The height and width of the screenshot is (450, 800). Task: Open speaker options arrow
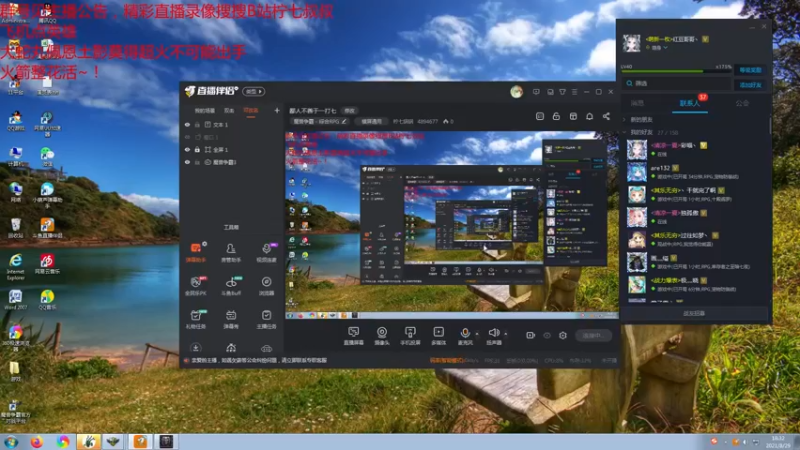pyautogui.click(x=506, y=334)
